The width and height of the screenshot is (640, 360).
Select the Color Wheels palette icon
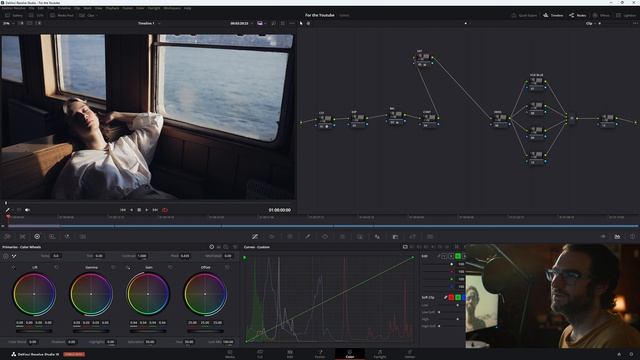[x=37, y=236]
